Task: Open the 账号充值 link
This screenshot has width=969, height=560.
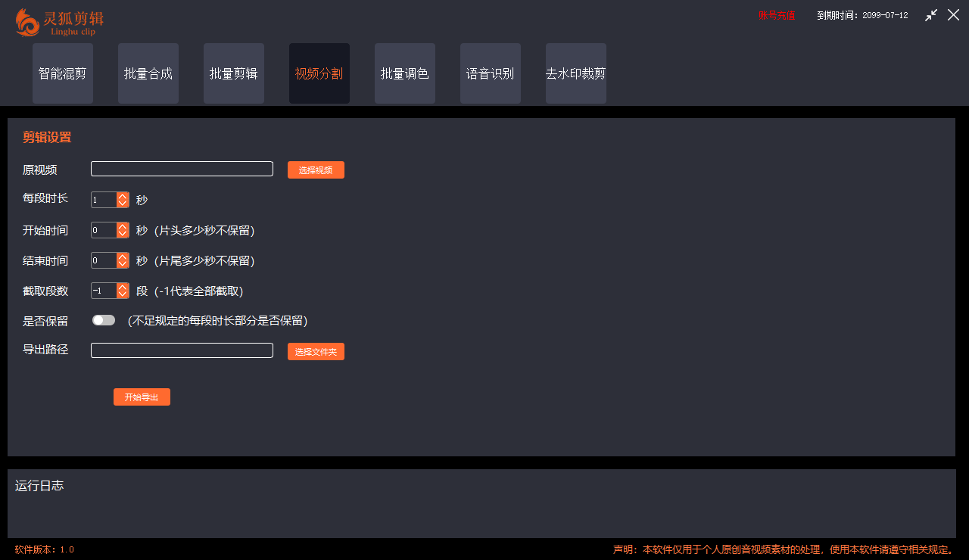Action: [x=776, y=14]
